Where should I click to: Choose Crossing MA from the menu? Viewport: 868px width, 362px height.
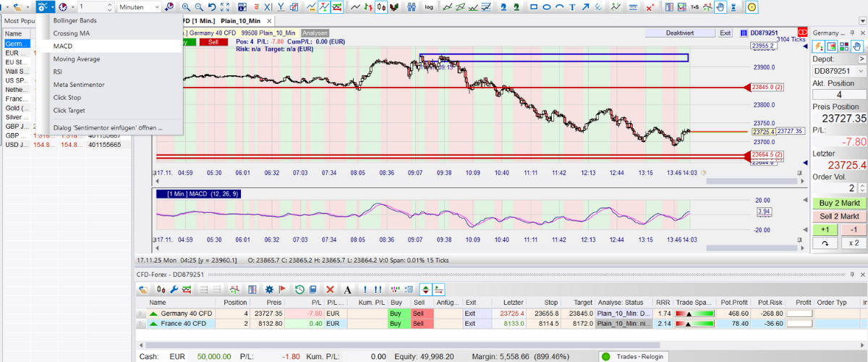(x=72, y=33)
